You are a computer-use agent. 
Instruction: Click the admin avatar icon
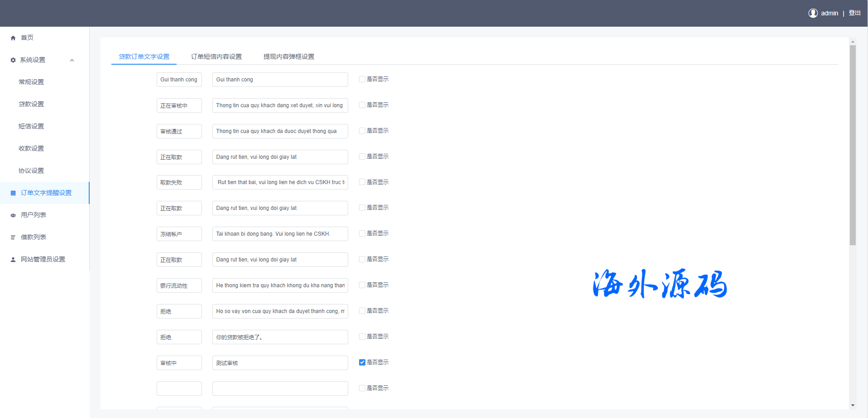813,13
